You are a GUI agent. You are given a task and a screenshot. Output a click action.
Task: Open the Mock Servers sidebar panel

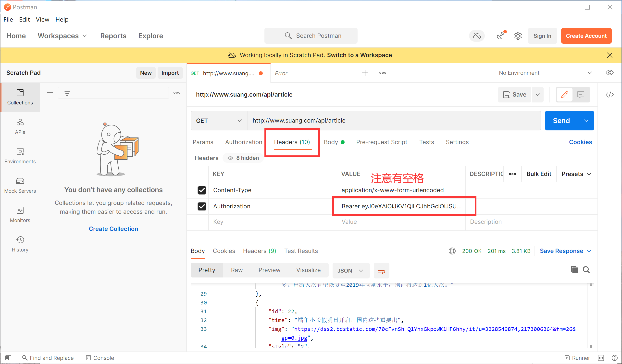(20, 185)
